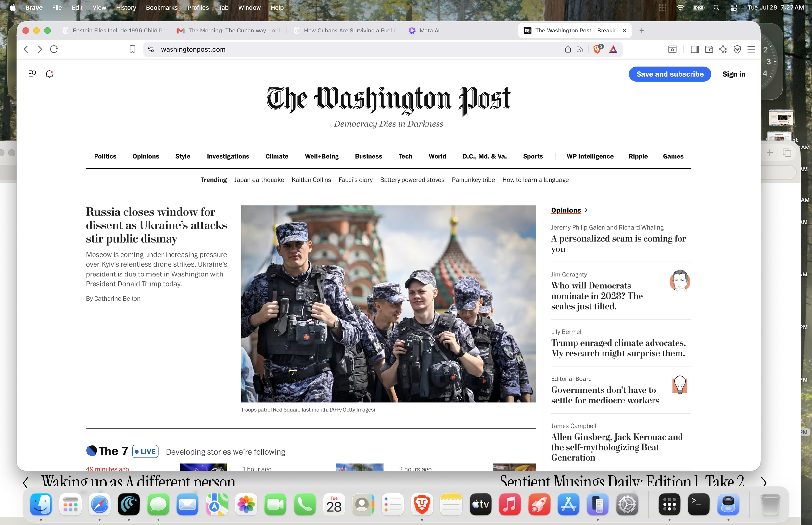Viewport: 812px width, 525px height.
Task: Open Spotlight search in the menu bar
Action: coord(716,7)
